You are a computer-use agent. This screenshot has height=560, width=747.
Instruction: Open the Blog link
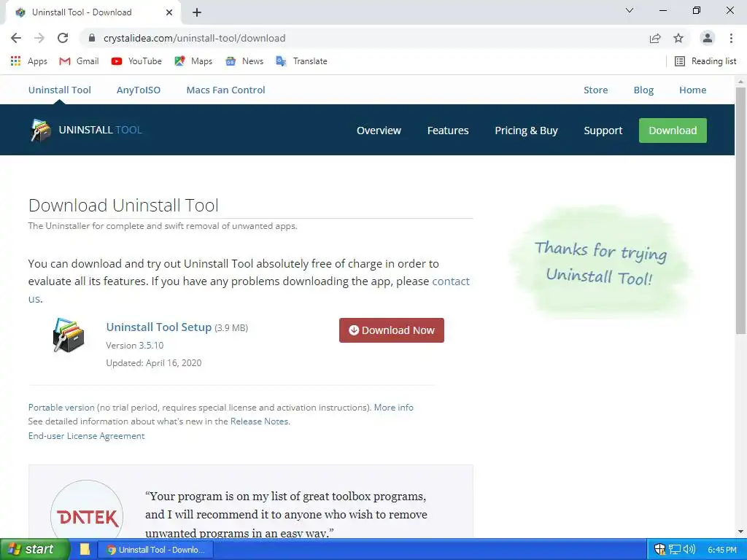click(x=643, y=90)
